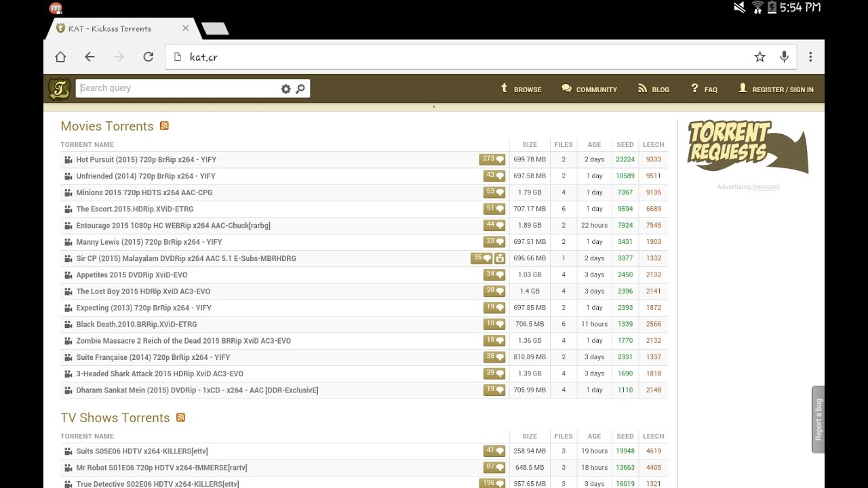This screenshot has height=488, width=868.
Task: Reload the page with the refresh icon
Action: (149, 57)
